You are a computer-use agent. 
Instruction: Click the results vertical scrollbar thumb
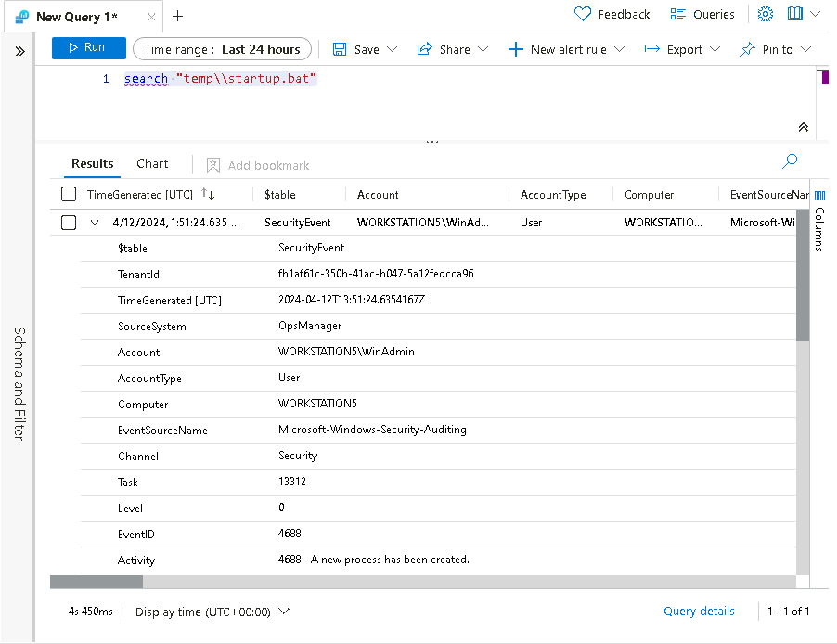803,275
